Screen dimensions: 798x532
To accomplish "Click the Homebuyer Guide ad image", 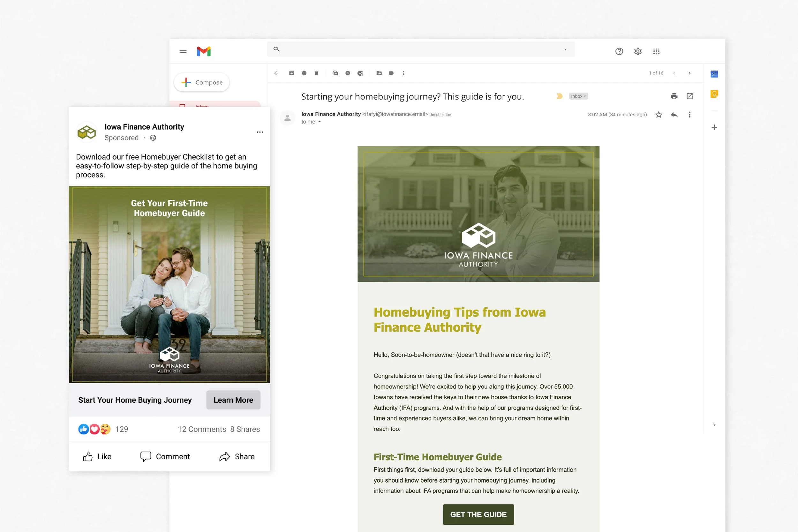I will pyautogui.click(x=169, y=285).
